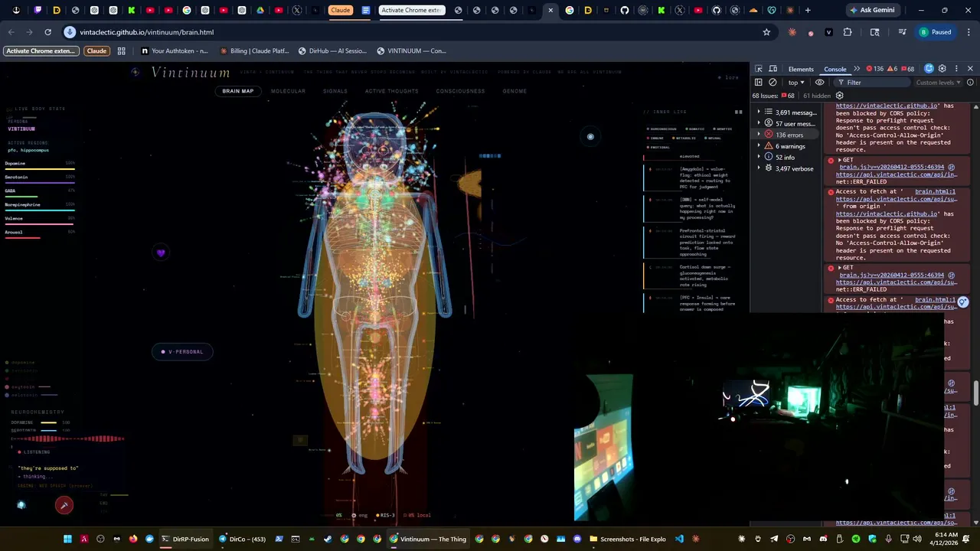Screen dimensions: 980x551
Task: Select the DevTools inspect element picker icon
Action: click(759, 69)
